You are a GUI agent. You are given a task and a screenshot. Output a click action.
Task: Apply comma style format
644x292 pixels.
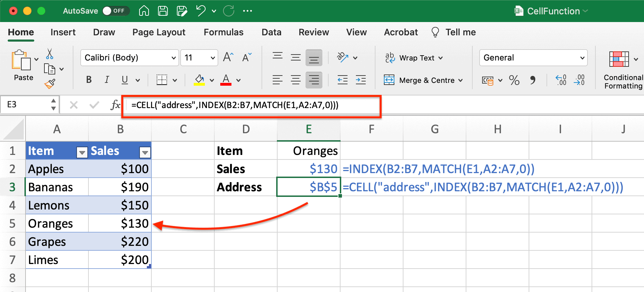[x=532, y=80]
